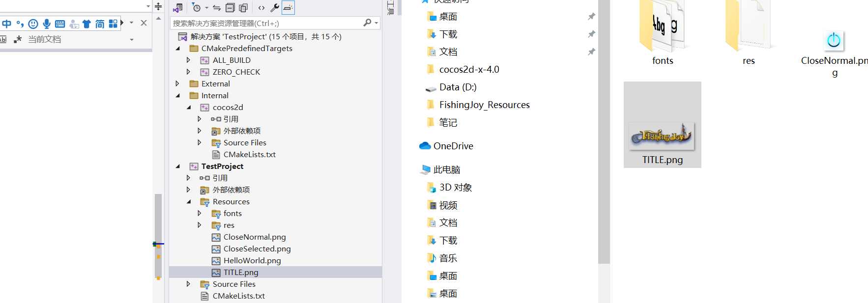Screen dimensions: 868x303
Task: Open Data (D:) drive in Explorer sidebar
Action: coord(458,87)
